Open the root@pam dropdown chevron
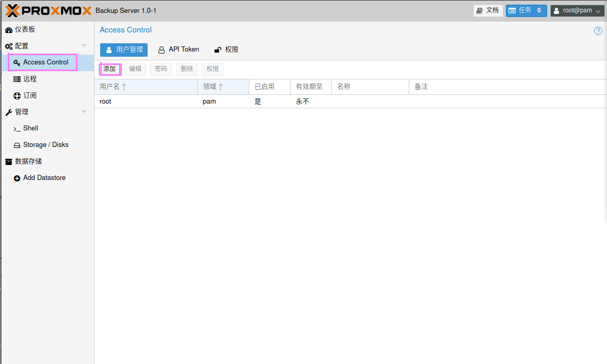Image resolution: width=607 pixels, height=364 pixels. point(598,11)
